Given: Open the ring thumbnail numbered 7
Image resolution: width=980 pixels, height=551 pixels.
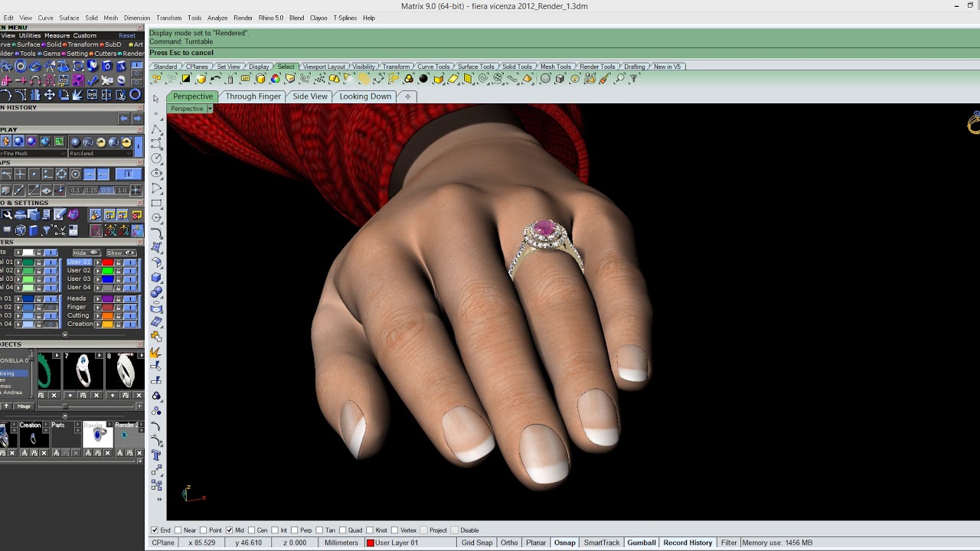Looking at the screenshot, I should click(x=83, y=372).
